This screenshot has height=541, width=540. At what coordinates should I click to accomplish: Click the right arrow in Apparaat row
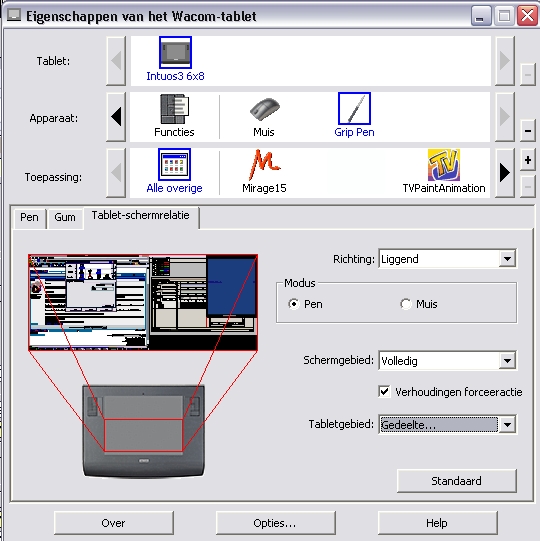[x=505, y=117]
